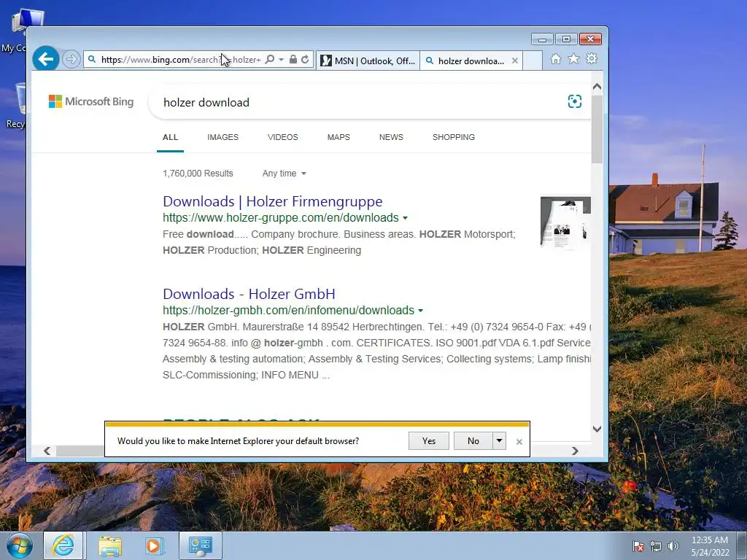This screenshot has height=560, width=747.
Task: Click the volume speaker tray icon
Action: tap(673, 546)
